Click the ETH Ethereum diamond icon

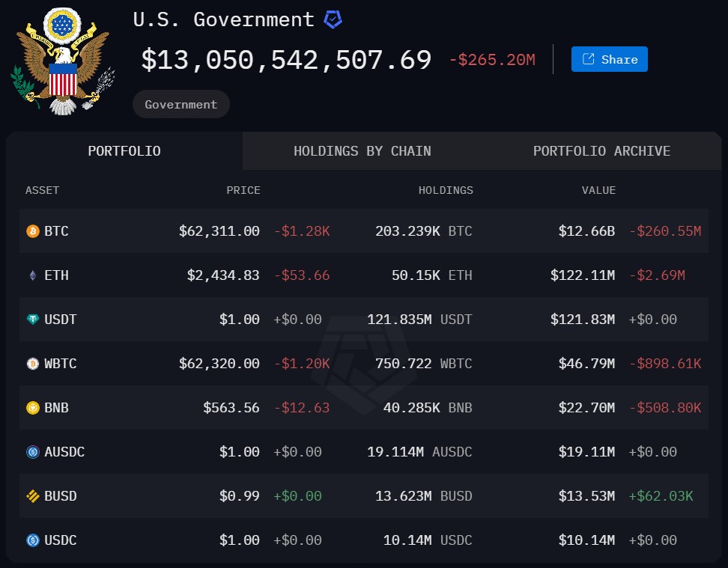tap(32, 275)
